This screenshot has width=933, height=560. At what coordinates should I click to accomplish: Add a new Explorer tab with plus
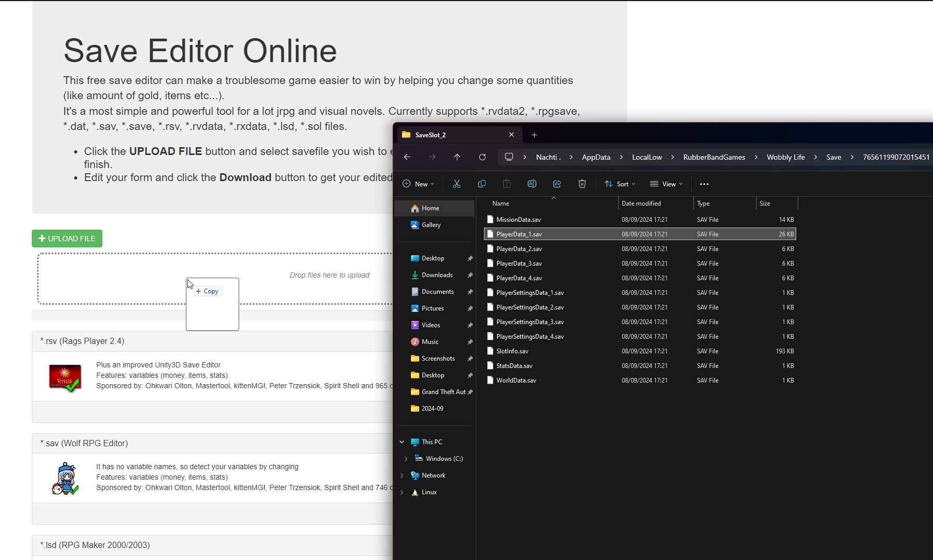(534, 135)
